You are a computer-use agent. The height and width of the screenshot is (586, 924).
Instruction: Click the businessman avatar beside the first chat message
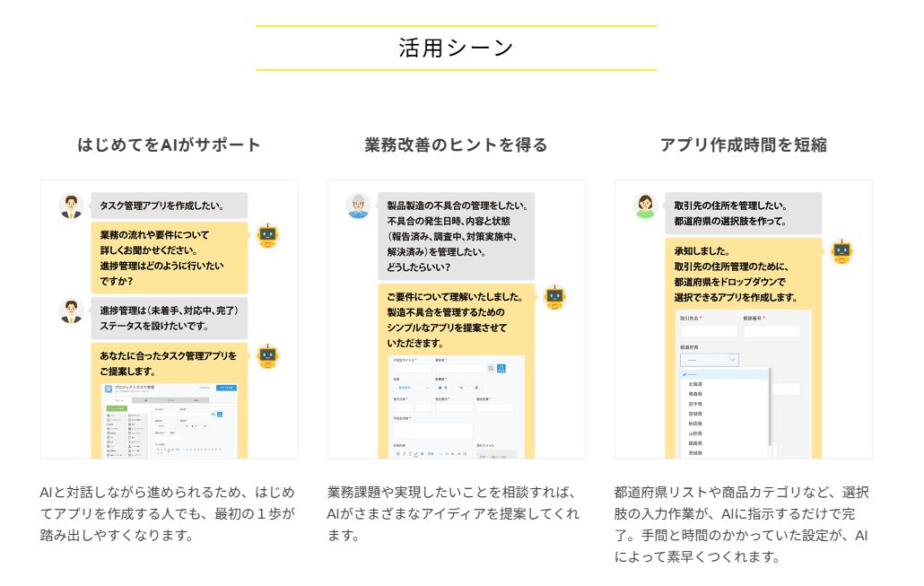click(71, 206)
